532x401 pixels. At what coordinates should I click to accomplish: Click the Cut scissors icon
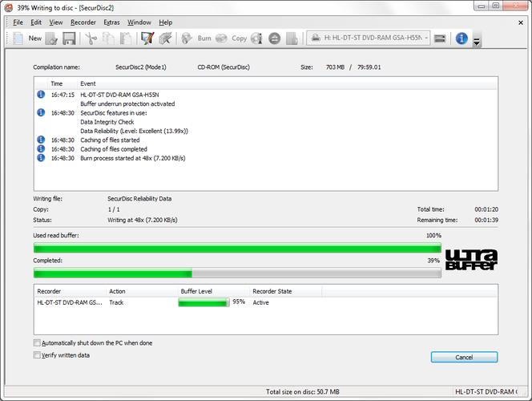tap(91, 38)
